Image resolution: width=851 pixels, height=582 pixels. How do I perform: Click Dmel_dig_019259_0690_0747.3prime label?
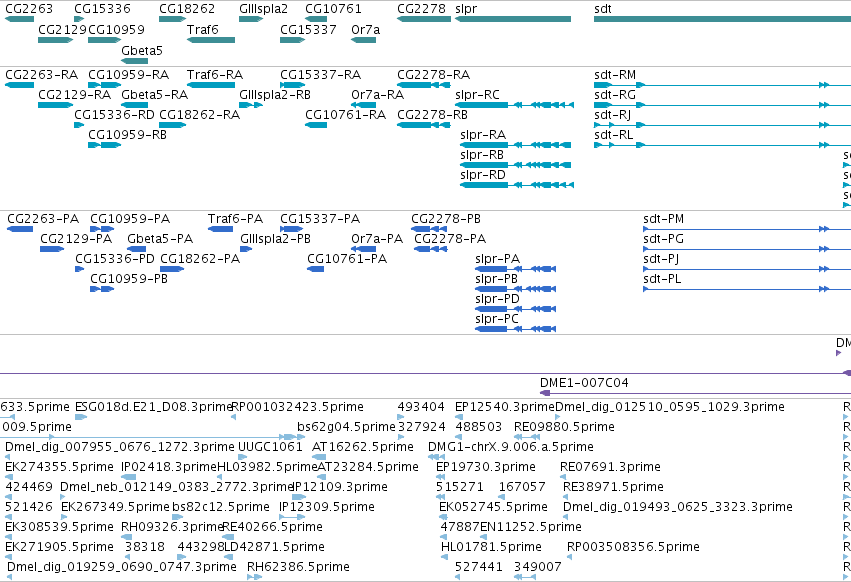(122, 567)
